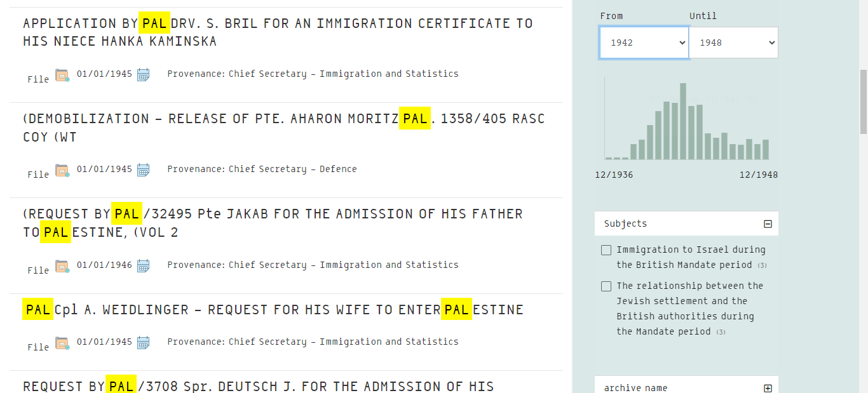Expand the archive name filter section
Image resolution: width=868 pixels, height=393 pixels.
click(768, 389)
